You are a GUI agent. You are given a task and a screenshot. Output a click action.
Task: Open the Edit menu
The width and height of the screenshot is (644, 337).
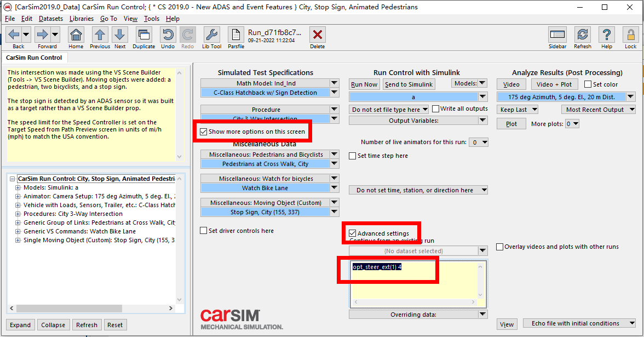27,19
